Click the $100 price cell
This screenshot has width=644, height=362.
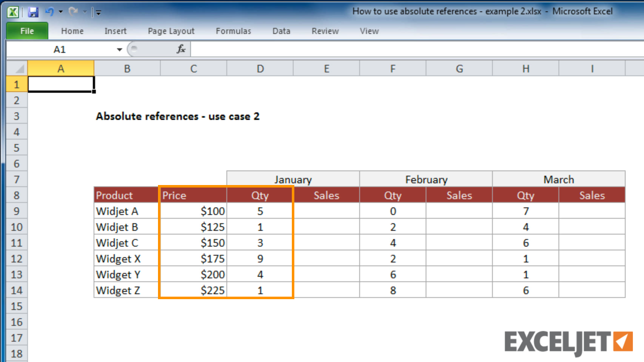194,211
